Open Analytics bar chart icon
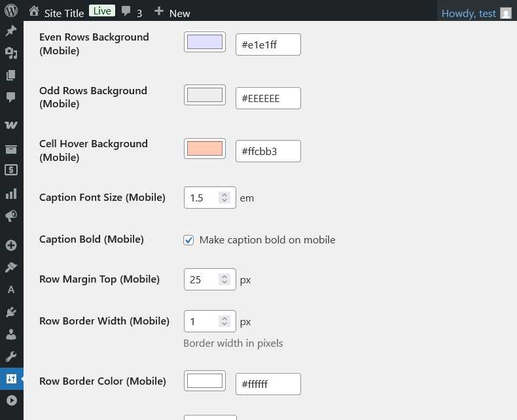This screenshot has width=517, height=420. 11,194
